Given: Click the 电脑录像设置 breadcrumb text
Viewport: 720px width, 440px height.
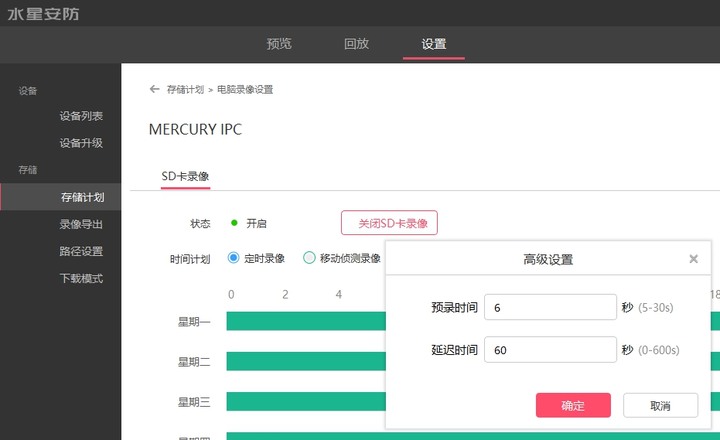Looking at the screenshot, I should tap(245, 90).
